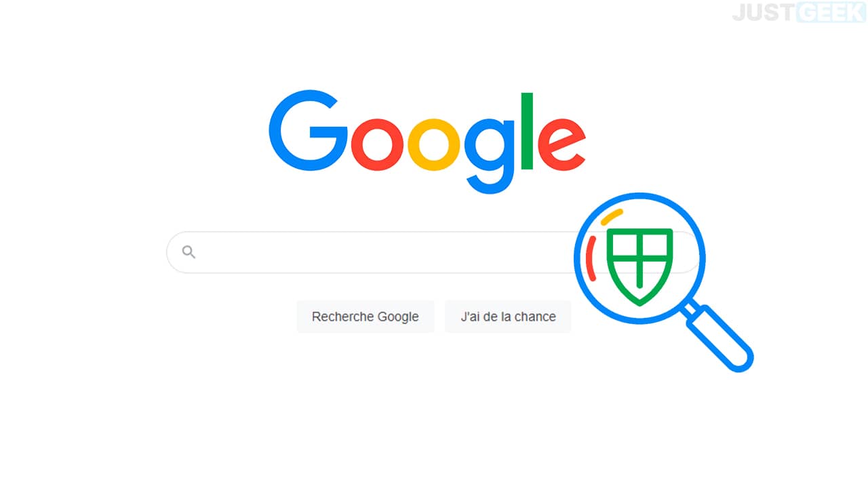Click the red arc inside the magnifier lens
The image size is (868, 488).
(x=591, y=258)
